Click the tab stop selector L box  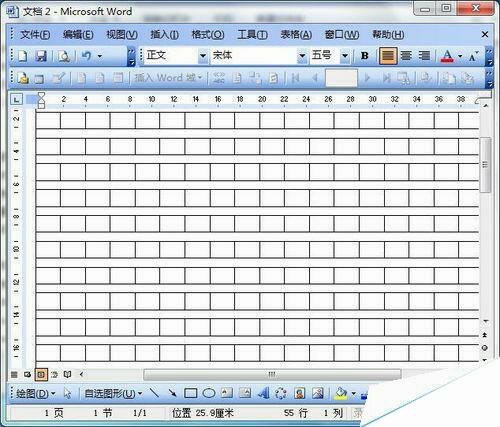click(x=16, y=99)
